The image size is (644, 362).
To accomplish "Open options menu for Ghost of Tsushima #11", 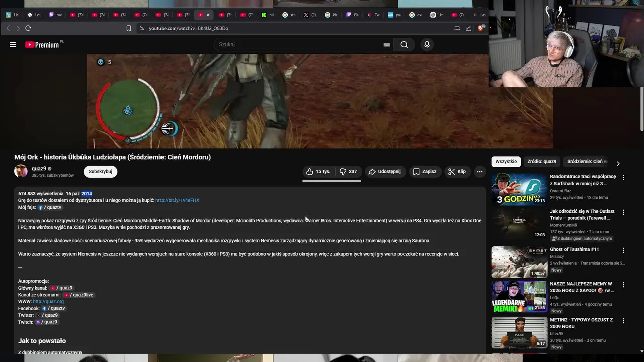I will tap(623, 250).
